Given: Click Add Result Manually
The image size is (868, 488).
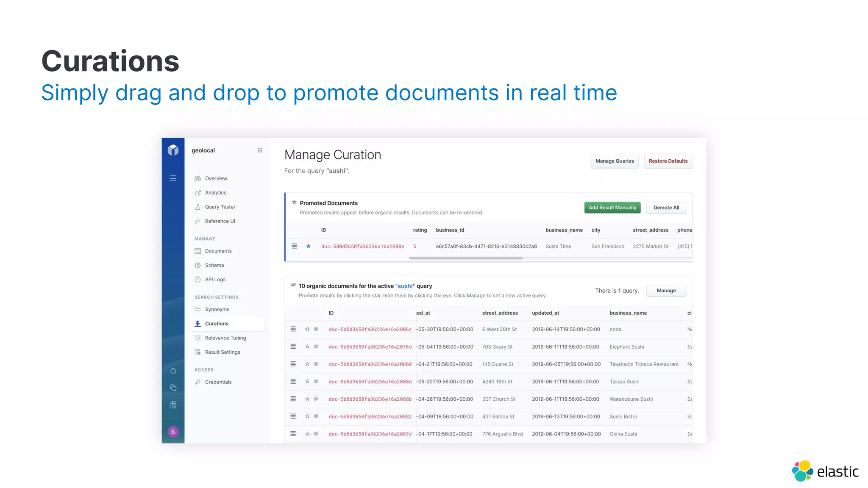Looking at the screenshot, I should 612,208.
